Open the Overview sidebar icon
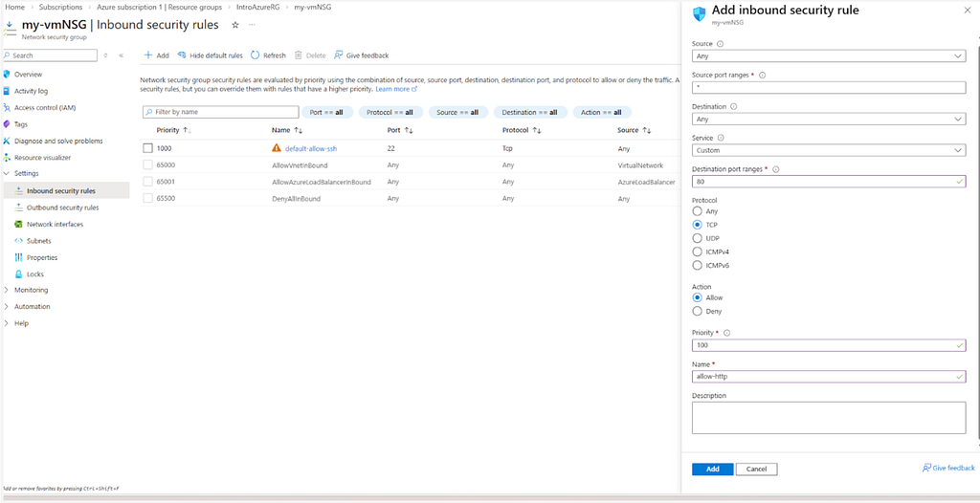The height and width of the screenshot is (503, 980). click(x=7, y=75)
